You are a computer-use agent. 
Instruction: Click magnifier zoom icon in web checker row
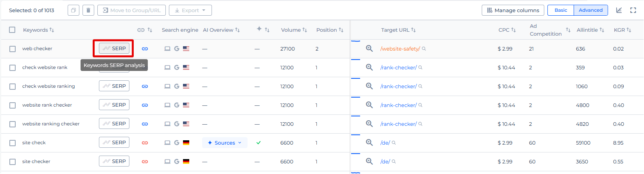click(x=369, y=48)
